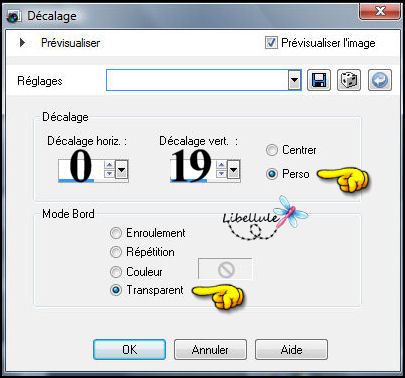Viewport: 405px width, 378px height.
Task: Click the reset to default arrow icon
Action: click(380, 80)
